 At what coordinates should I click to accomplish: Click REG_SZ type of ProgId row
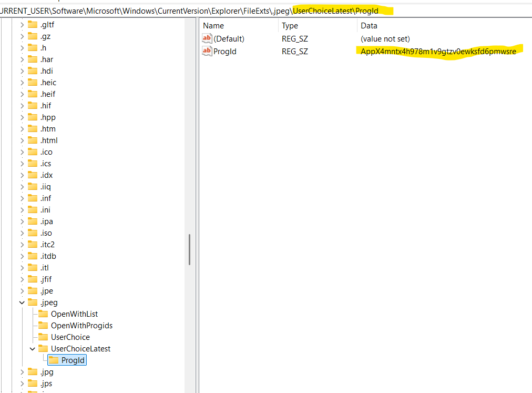(x=295, y=52)
